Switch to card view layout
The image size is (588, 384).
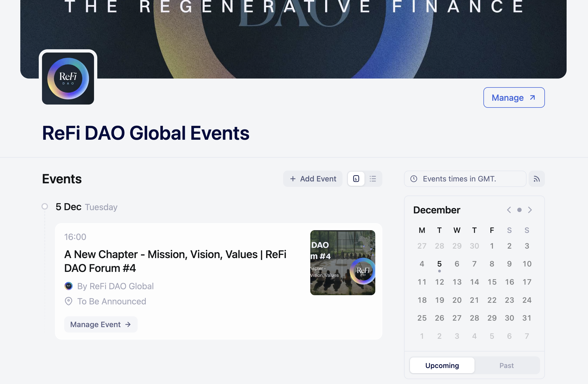[356, 179]
